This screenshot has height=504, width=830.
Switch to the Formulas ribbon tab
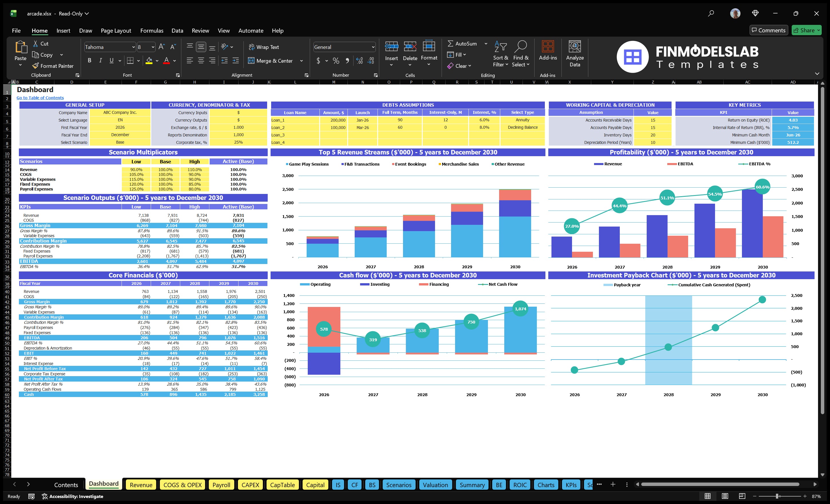152,30
